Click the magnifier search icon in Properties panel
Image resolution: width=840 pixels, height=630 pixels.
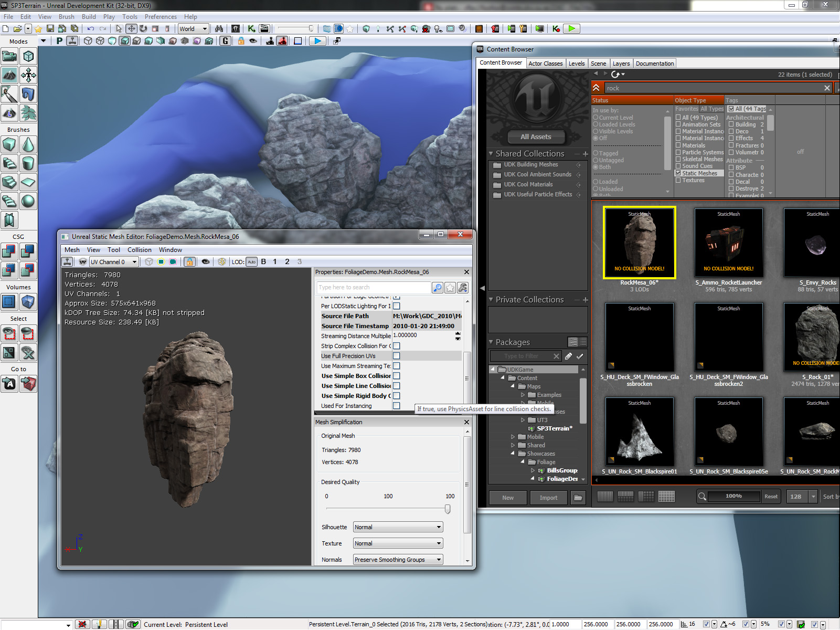tap(437, 288)
